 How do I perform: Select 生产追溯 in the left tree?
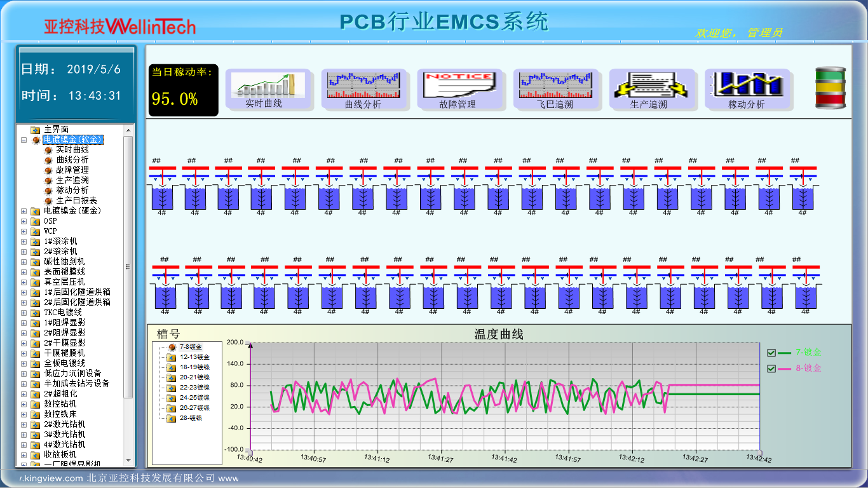(x=72, y=180)
